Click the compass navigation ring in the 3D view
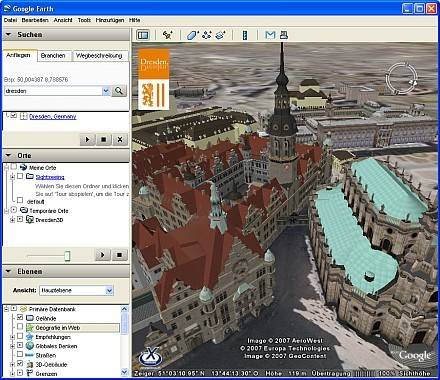The image size is (440, 380). (401, 79)
